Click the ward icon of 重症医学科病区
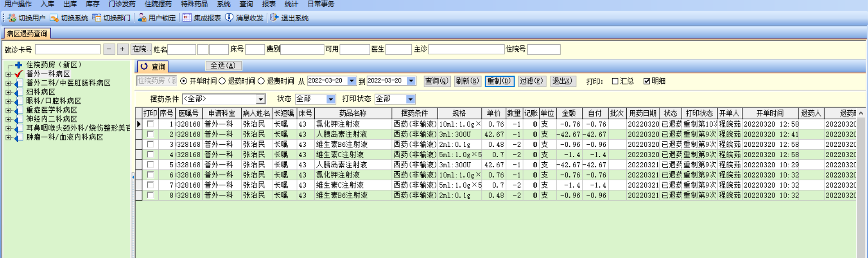This screenshot has height=258, width=868. click(19, 110)
